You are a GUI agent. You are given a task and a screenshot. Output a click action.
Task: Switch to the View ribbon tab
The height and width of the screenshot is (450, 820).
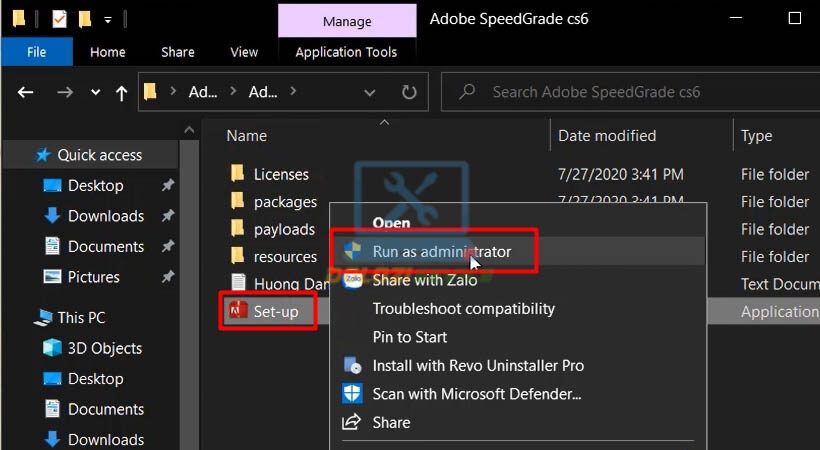pos(244,52)
